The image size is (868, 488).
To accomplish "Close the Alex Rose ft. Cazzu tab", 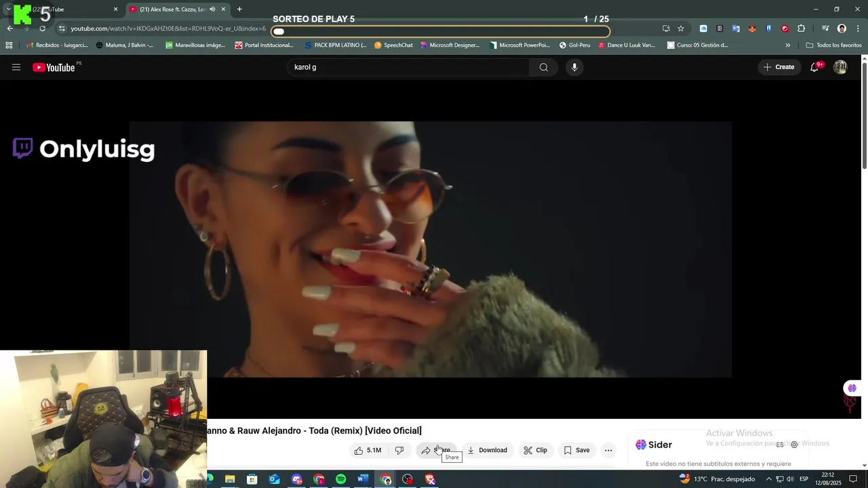I will point(223,9).
